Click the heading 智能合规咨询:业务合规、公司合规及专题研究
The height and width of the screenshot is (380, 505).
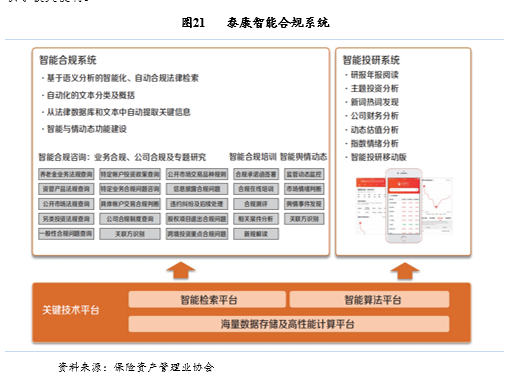tap(122, 157)
